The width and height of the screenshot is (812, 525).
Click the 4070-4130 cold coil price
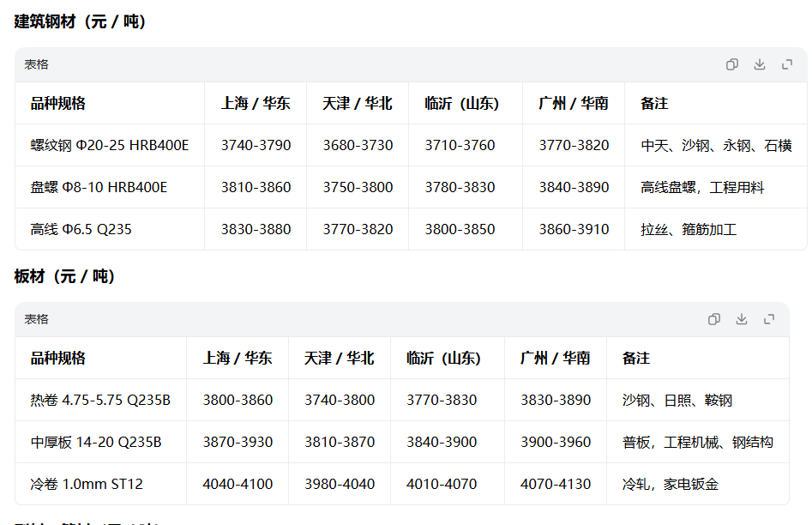click(x=555, y=484)
